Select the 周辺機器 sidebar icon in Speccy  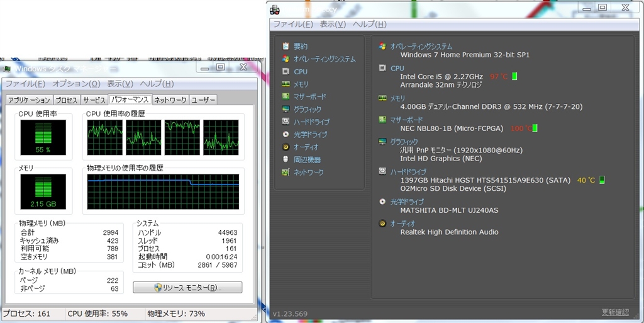click(286, 159)
